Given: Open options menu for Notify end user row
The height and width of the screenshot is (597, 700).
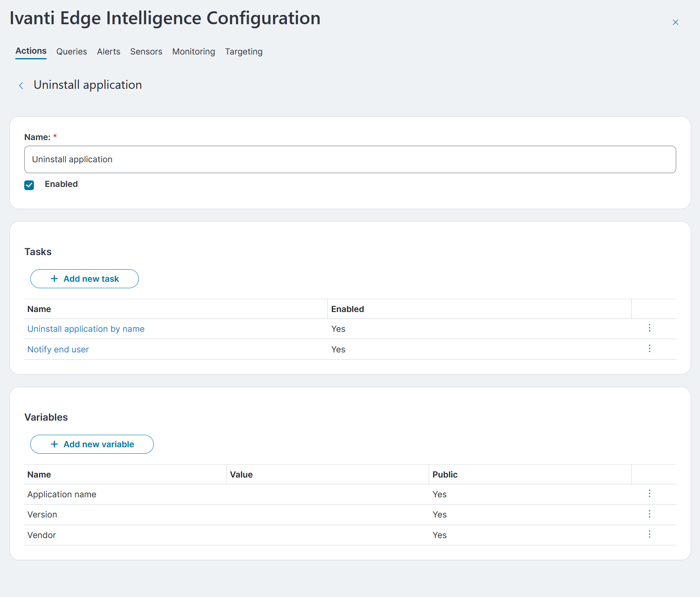Looking at the screenshot, I should (650, 348).
